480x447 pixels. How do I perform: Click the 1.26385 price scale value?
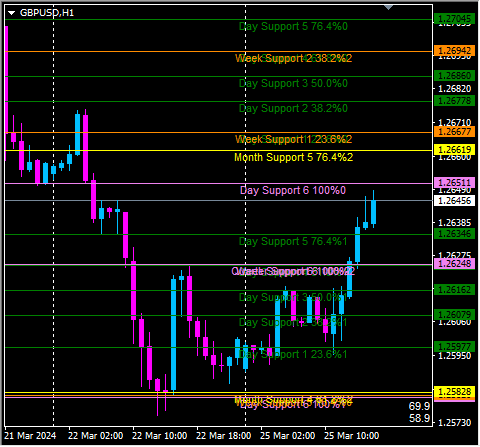455,223
